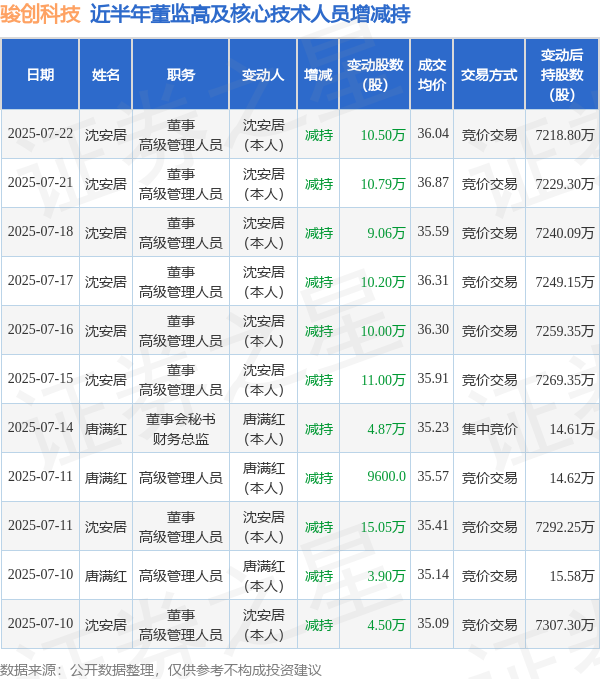This screenshot has height=679, width=600.
Task: Click the date cell 2025-07-21
Action: [x=40, y=182]
